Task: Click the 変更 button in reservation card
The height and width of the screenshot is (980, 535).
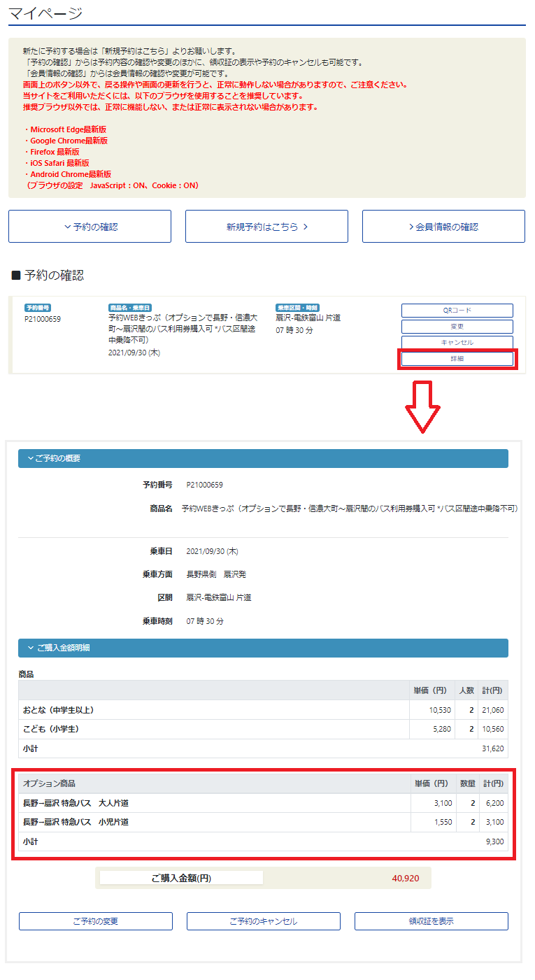Action: point(457,327)
